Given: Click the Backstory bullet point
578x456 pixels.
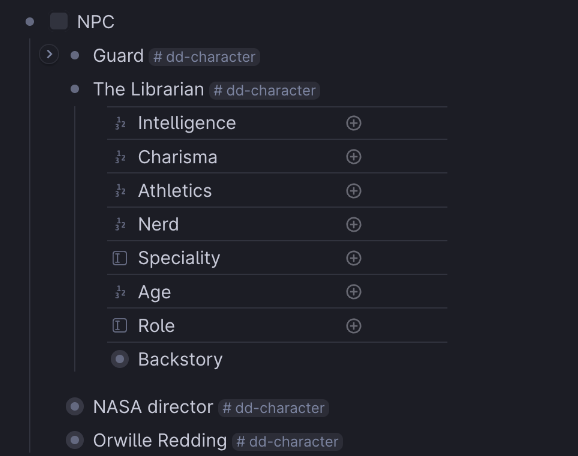Looking at the screenshot, I should click(x=120, y=359).
